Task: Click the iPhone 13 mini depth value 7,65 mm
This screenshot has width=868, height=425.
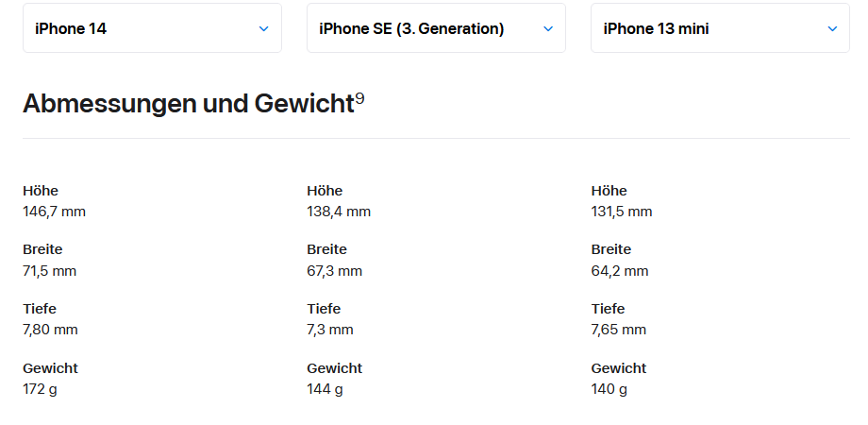Action: tap(619, 330)
